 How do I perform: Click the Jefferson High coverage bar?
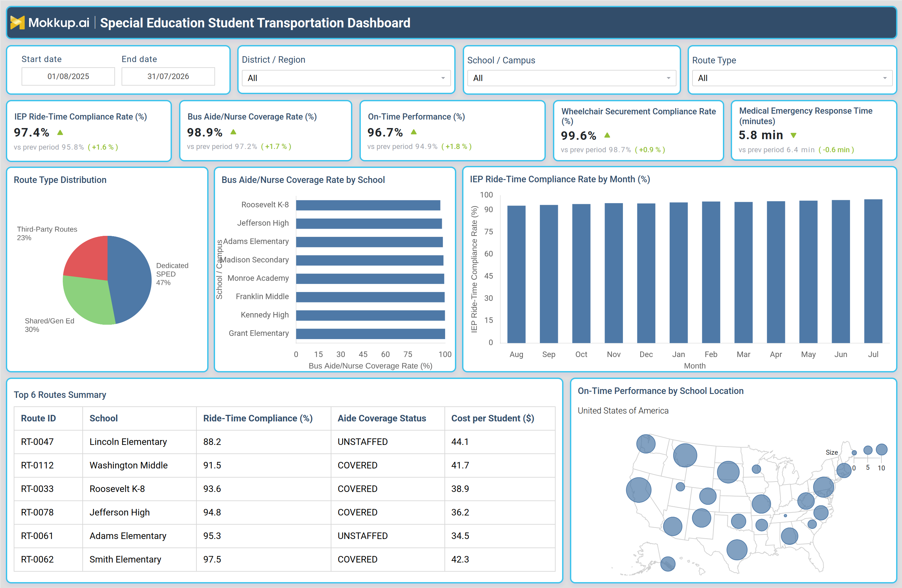click(x=369, y=223)
